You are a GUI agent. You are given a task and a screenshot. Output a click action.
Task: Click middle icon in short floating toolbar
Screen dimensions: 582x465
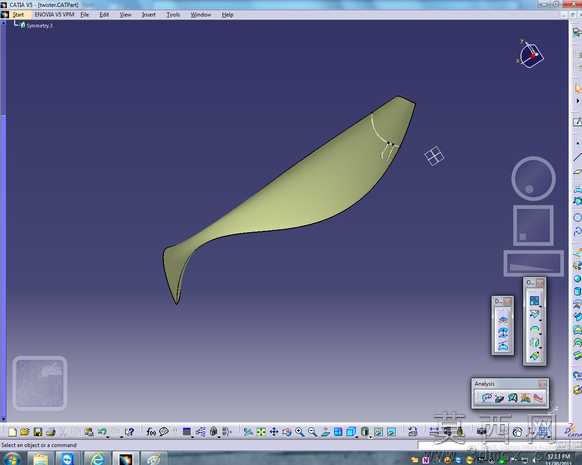pos(503,332)
